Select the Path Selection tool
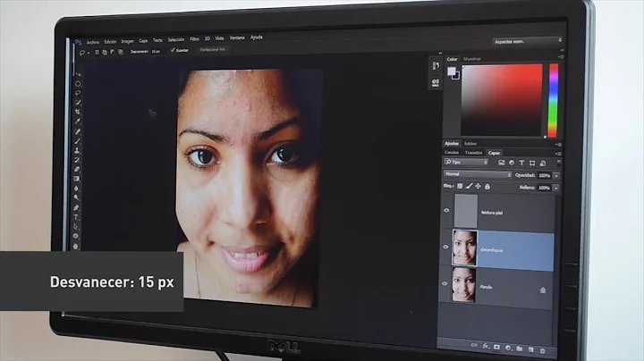Viewport: 644px width, 361px height. click(x=76, y=226)
